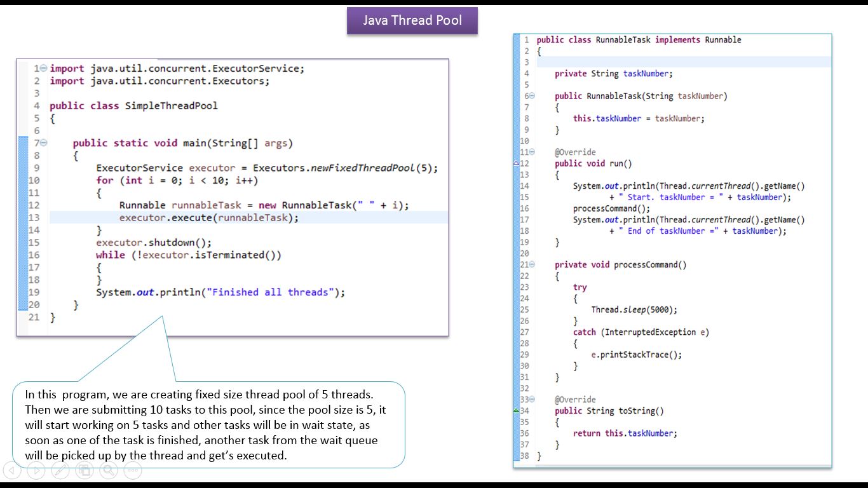Collapse the run() method fold on line 11

coord(532,152)
